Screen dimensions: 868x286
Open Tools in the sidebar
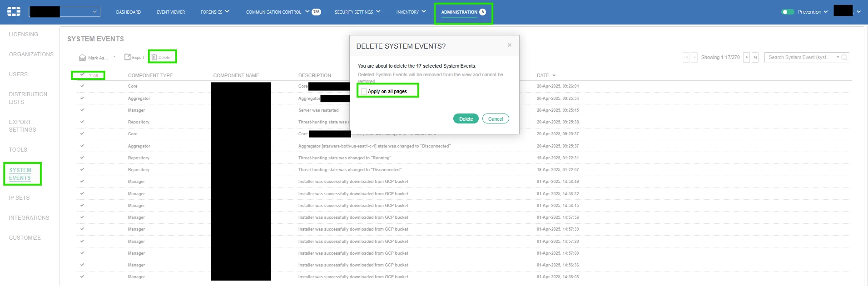click(18, 150)
